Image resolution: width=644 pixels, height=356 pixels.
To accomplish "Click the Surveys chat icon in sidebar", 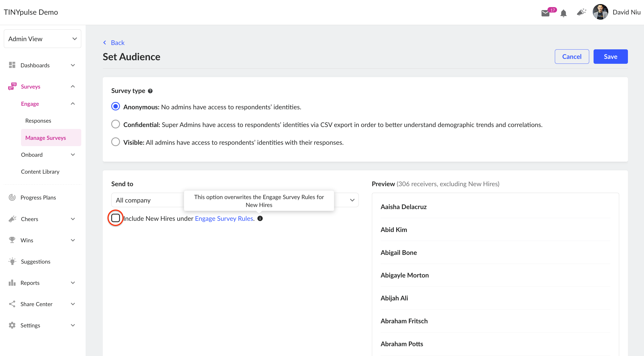I will tap(12, 86).
